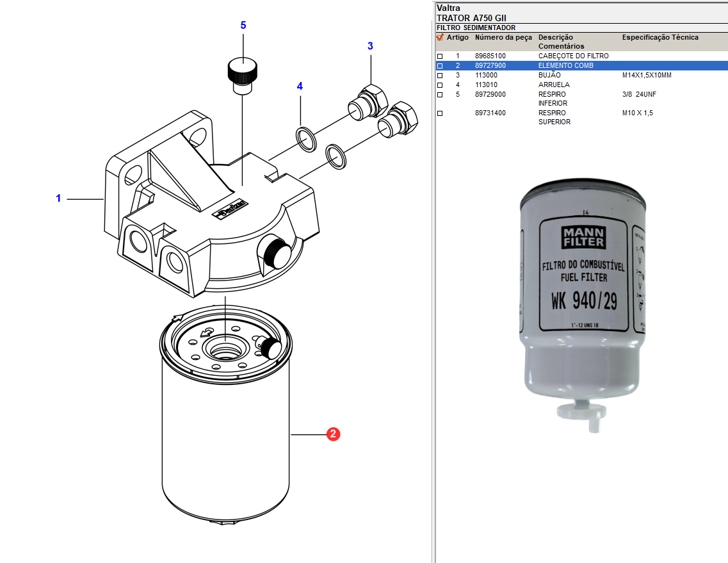Select the red highlighted callout 2
Viewport: 728px width, 563px height.
pos(333,434)
